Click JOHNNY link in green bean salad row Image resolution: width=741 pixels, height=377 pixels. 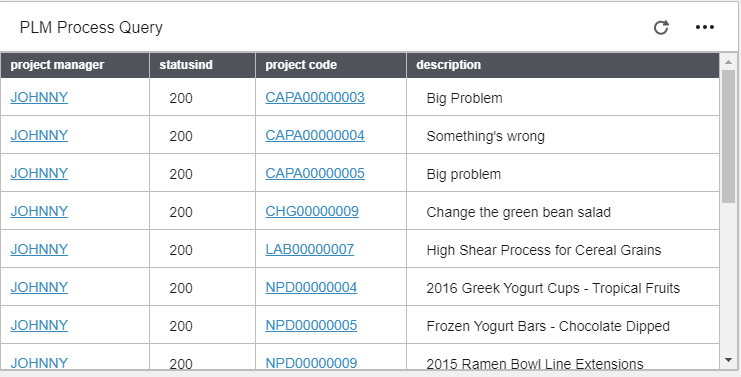pyautogui.click(x=39, y=211)
